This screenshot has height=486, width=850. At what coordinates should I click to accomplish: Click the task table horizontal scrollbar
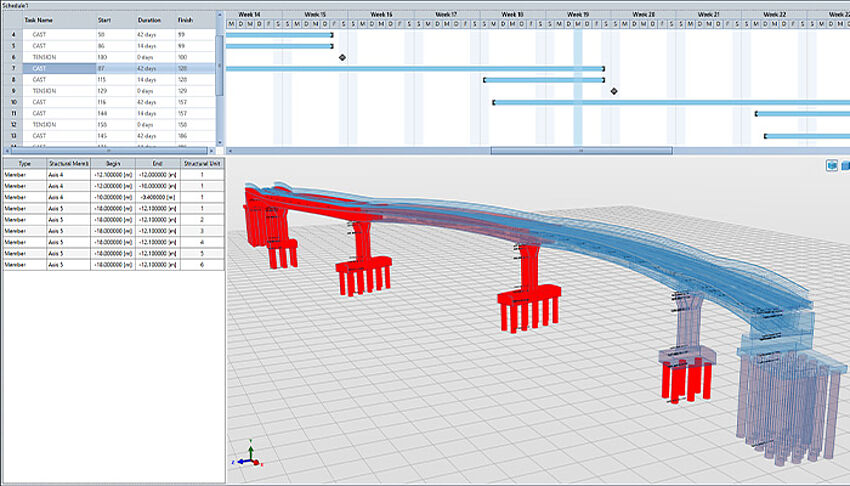(x=108, y=151)
